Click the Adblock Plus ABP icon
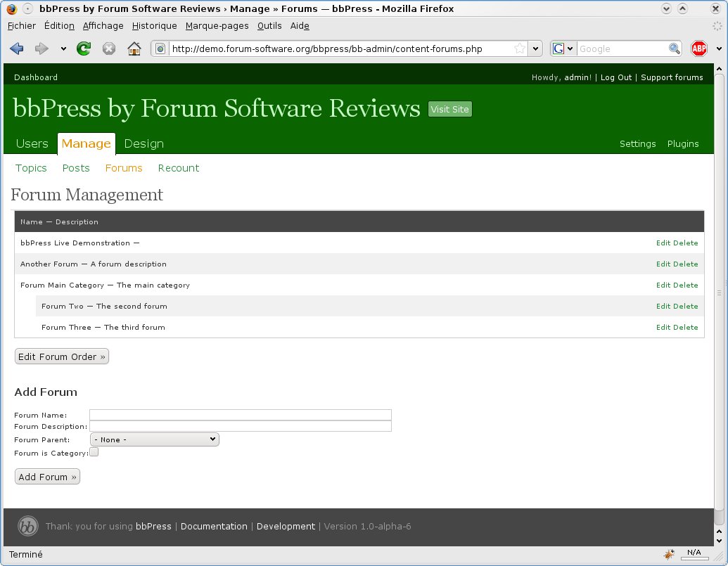728x566 pixels. [x=698, y=49]
